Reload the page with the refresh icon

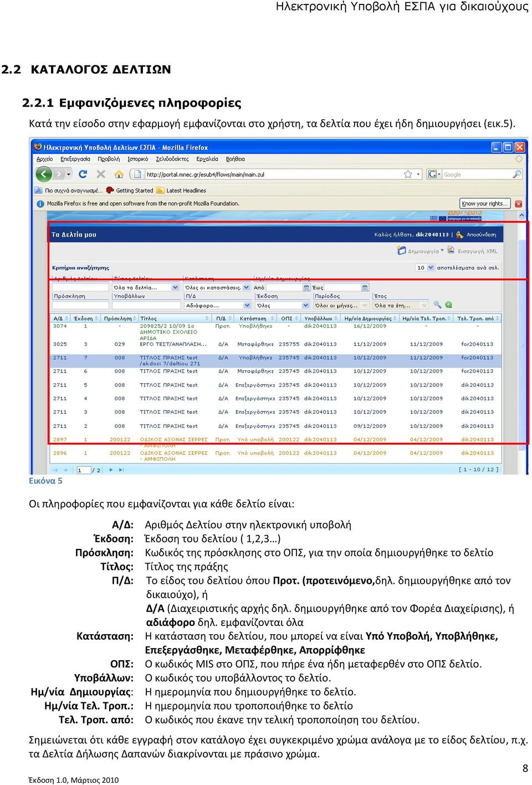click(x=83, y=174)
